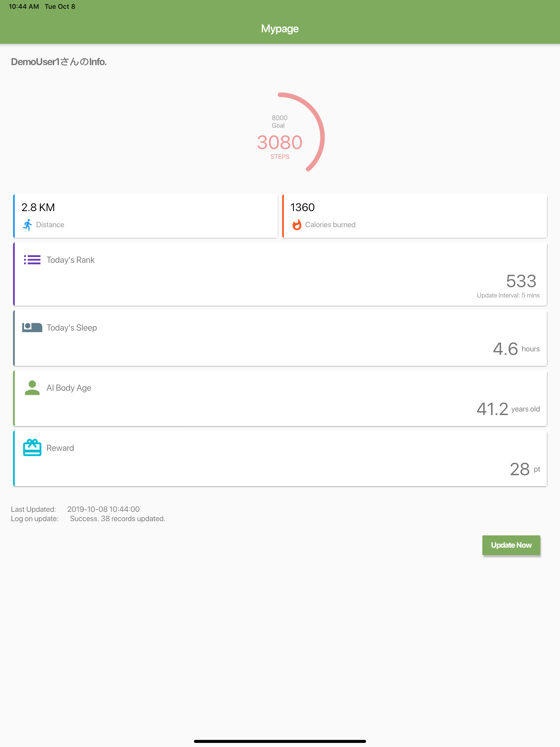This screenshot has width=560, height=747.
Task: Open the Today's Sleep card
Action: tap(280, 338)
